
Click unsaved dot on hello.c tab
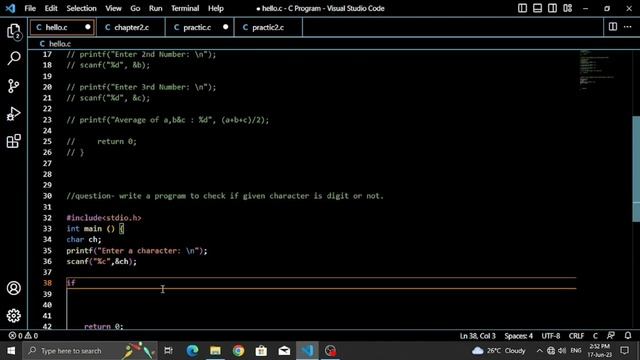coord(88,27)
